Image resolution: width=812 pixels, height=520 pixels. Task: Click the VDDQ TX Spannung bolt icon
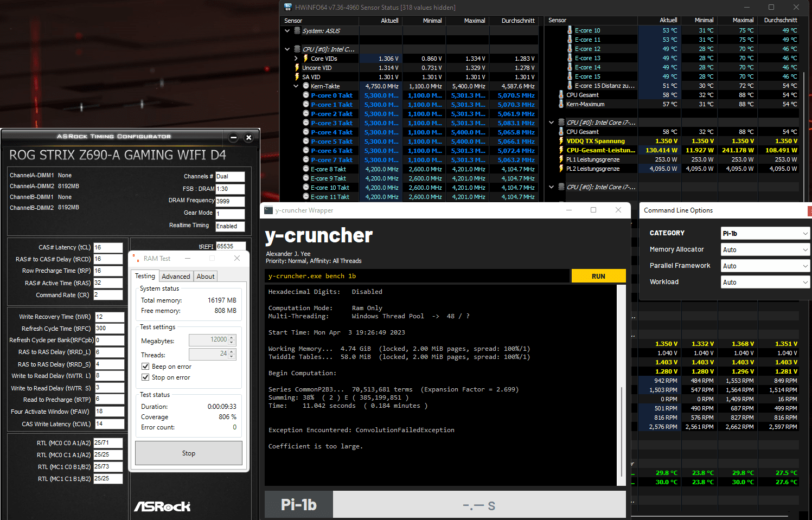click(561, 141)
